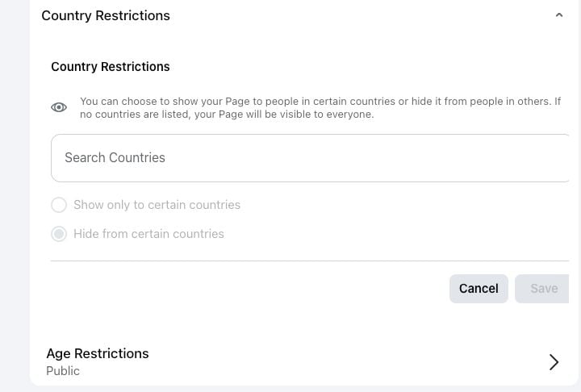Open Age Restrictions using the right chevron
This screenshot has width=581, height=392.
click(554, 362)
